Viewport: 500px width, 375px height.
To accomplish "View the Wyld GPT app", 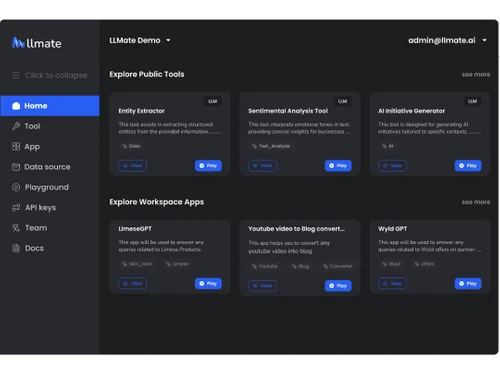I will (x=392, y=283).
